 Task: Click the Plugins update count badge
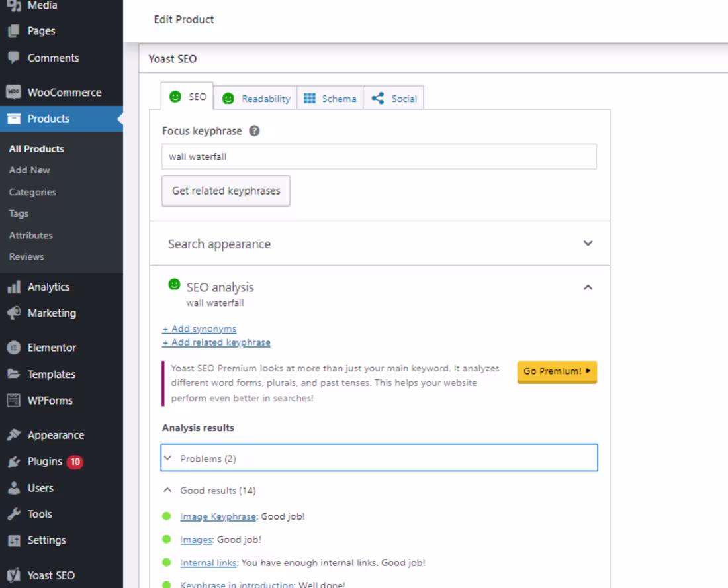click(x=75, y=462)
